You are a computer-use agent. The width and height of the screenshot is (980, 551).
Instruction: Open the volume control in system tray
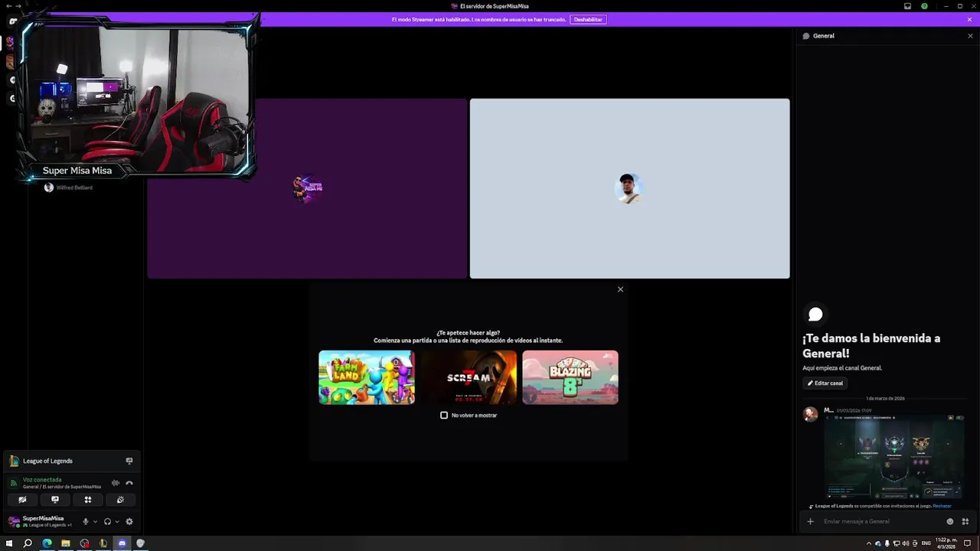(x=906, y=543)
